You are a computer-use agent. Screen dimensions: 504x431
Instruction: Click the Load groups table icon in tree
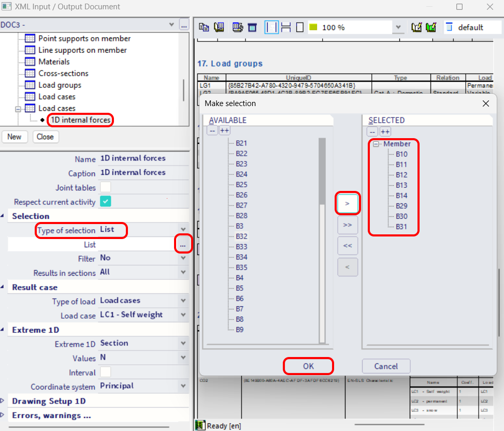click(31, 85)
